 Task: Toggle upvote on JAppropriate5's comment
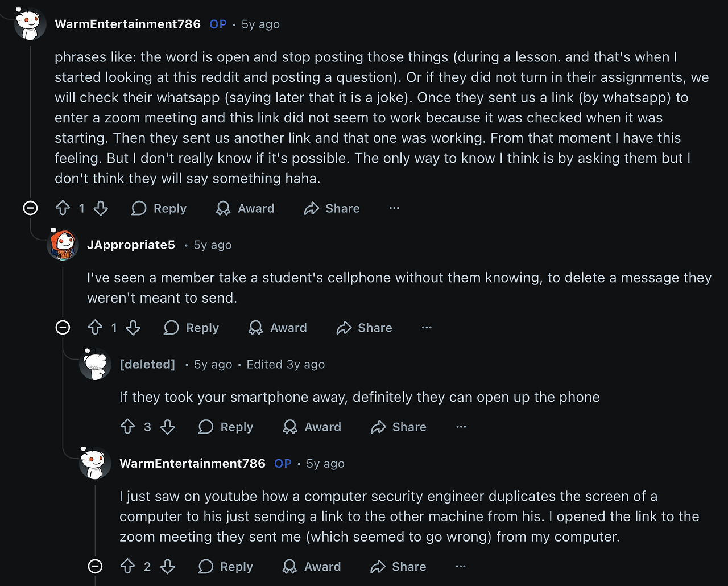[96, 328]
